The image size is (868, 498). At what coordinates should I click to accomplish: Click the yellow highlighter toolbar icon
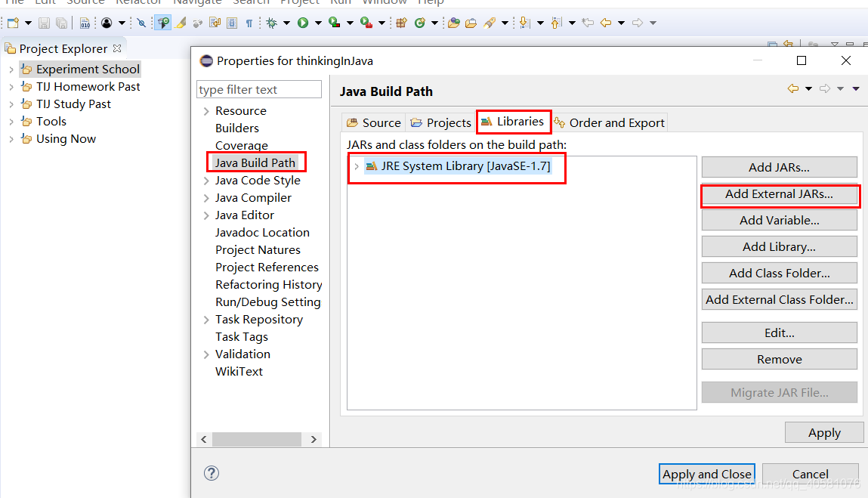pos(181,23)
